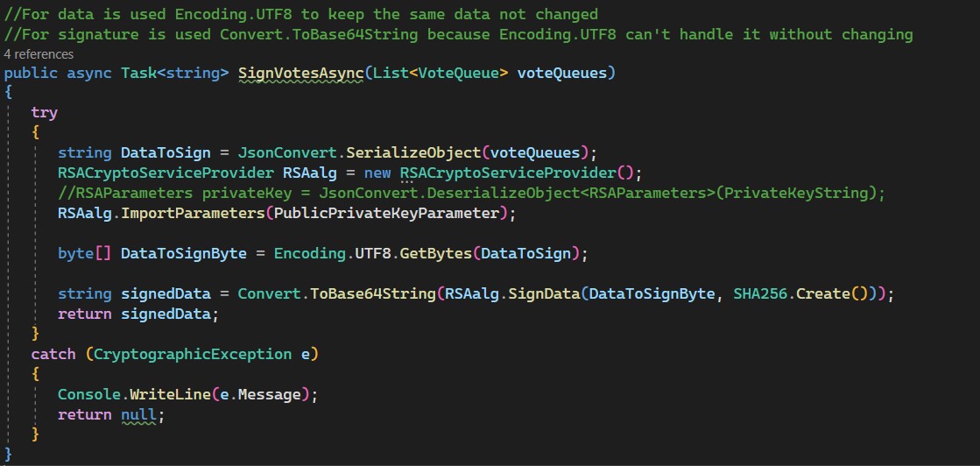Image resolution: width=980 pixels, height=466 pixels.
Task: Click the VoteQueue type in the parameter list
Action: tap(459, 73)
